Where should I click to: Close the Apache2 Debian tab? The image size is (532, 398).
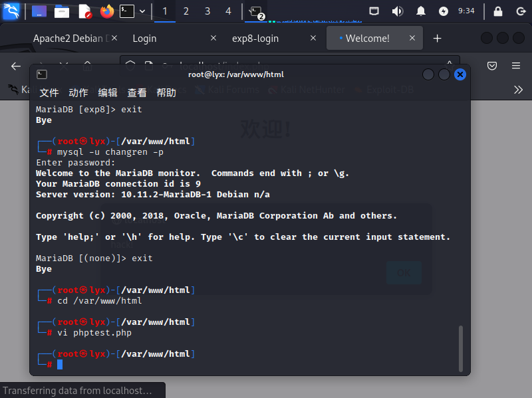pyautogui.click(x=114, y=38)
